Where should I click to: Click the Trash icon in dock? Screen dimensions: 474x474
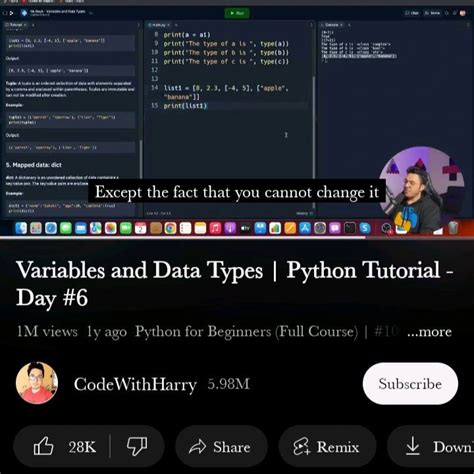point(453,228)
